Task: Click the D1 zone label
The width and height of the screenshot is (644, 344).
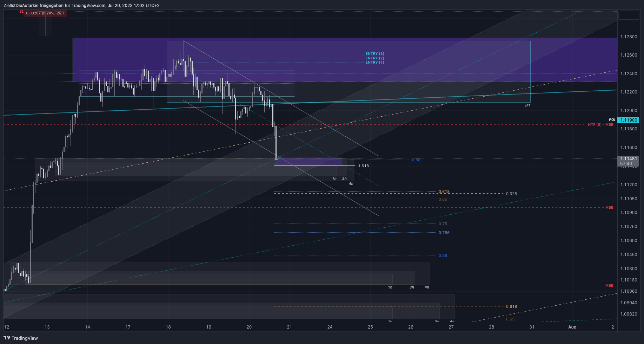Action: (527, 105)
